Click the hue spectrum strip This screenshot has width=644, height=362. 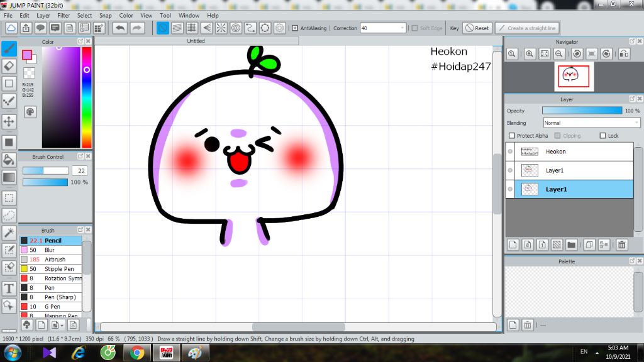(x=86, y=97)
